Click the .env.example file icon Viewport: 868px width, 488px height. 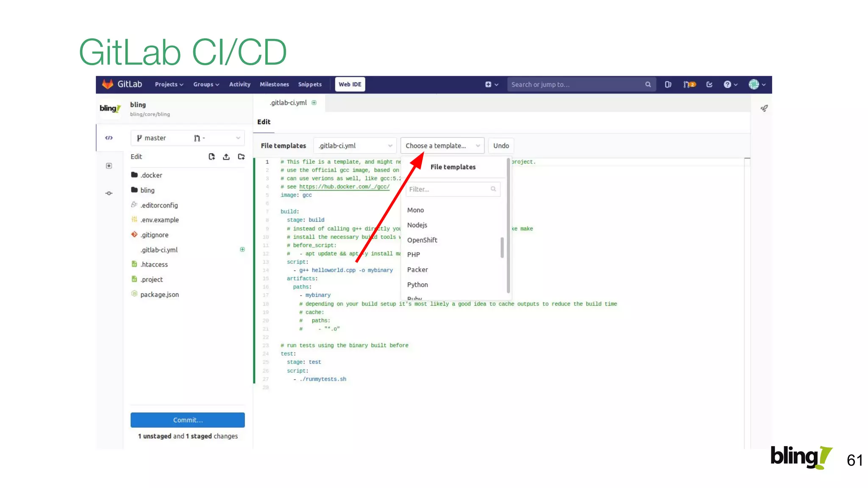point(134,219)
